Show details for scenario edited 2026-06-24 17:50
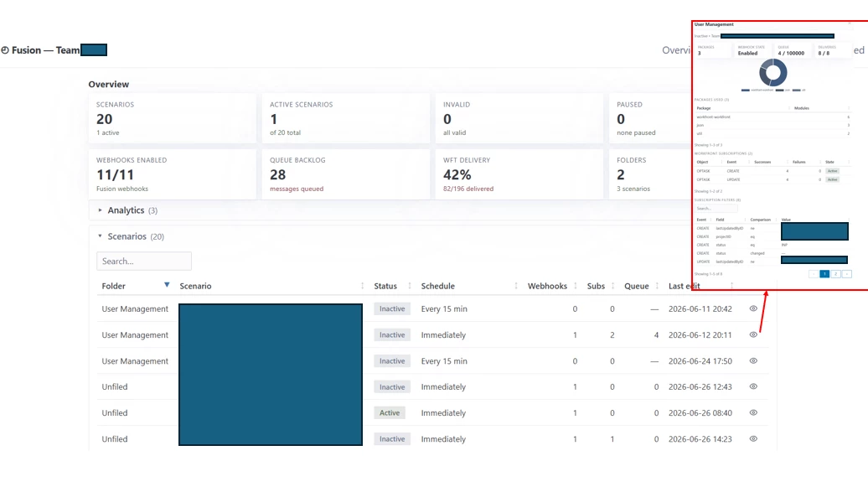Viewport: 868px width, 487px height. [753, 360]
